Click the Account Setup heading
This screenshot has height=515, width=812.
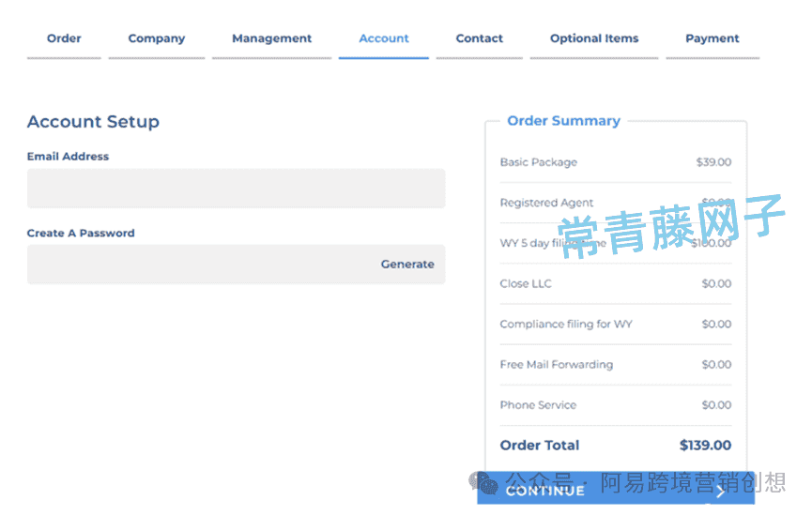point(93,122)
